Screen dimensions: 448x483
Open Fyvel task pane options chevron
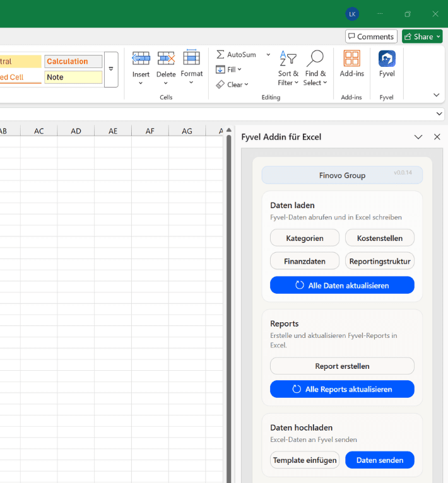click(x=418, y=137)
